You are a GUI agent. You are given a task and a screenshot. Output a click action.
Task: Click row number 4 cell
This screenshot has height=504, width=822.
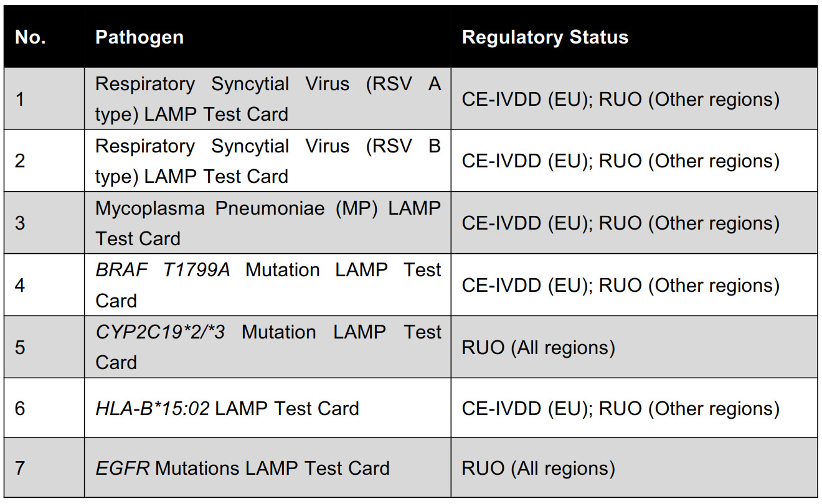[x=20, y=285]
